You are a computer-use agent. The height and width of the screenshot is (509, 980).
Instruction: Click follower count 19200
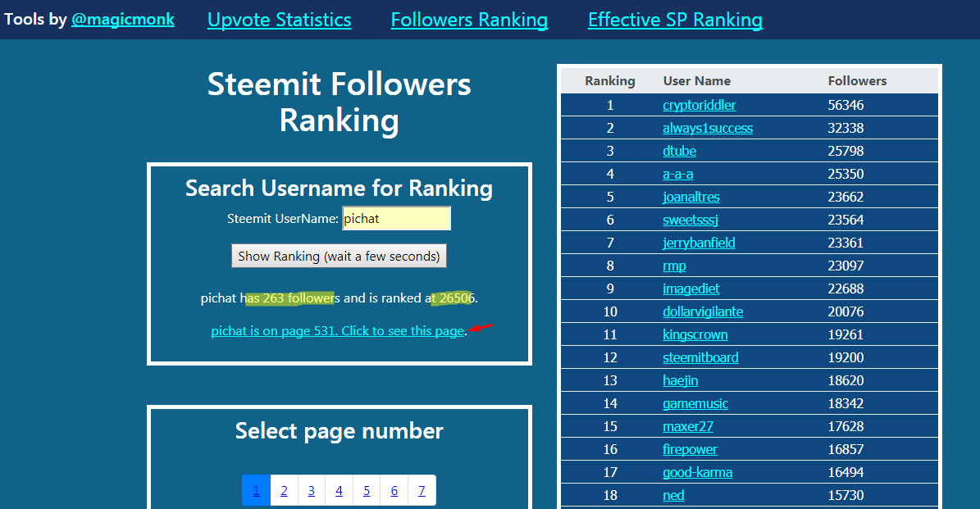click(846, 358)
